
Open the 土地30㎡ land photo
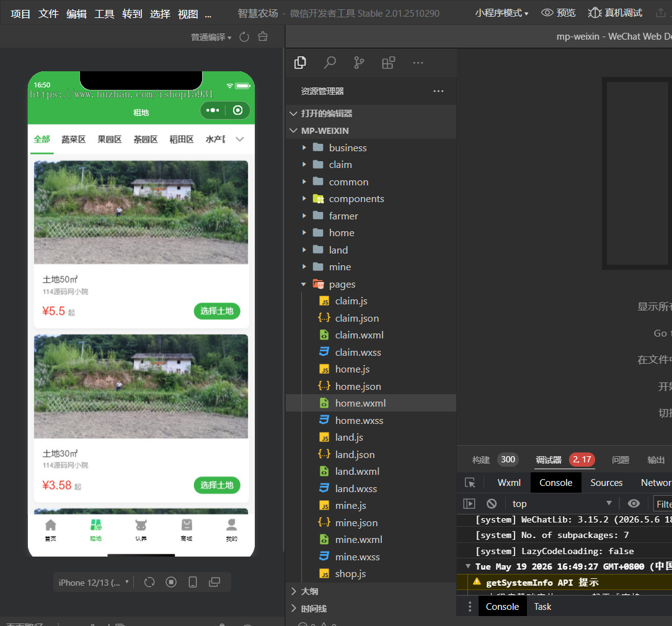click(141, 386)
